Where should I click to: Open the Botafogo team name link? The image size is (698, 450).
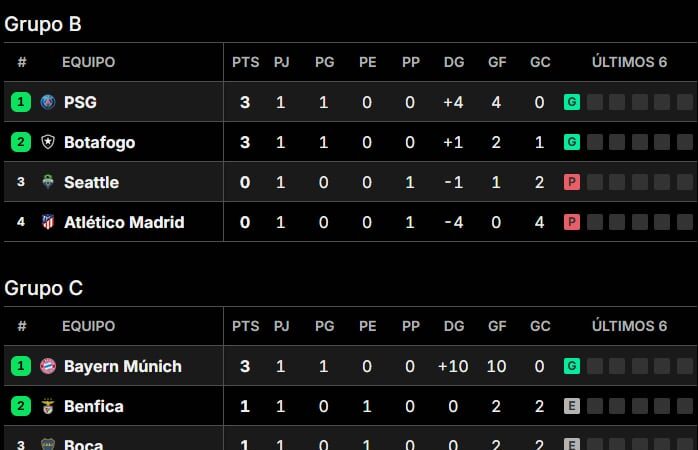coord(99,142)
